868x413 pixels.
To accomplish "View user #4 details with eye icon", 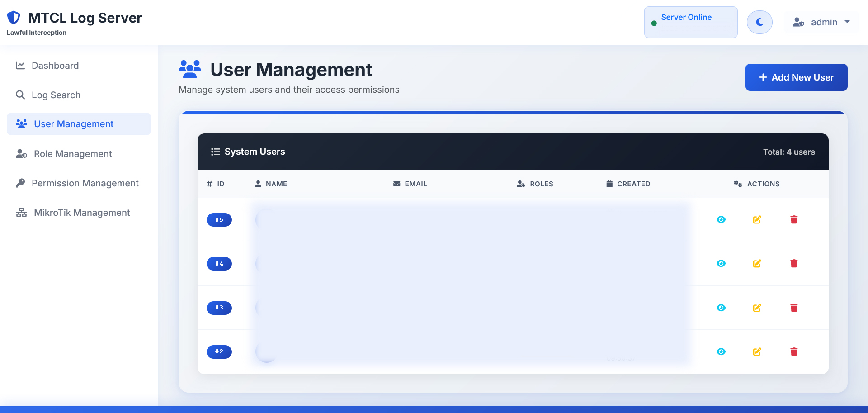I will coord(721,264).
